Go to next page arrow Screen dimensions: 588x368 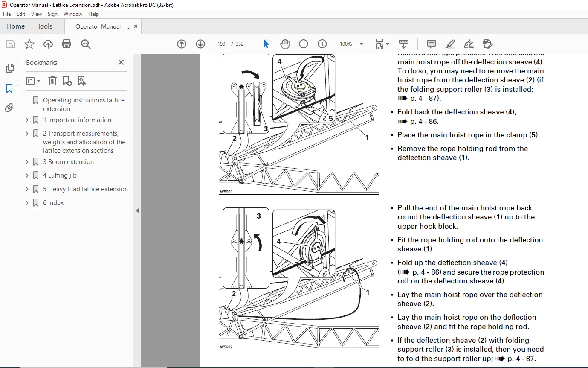pyautogui.click(x=200, y=44)
